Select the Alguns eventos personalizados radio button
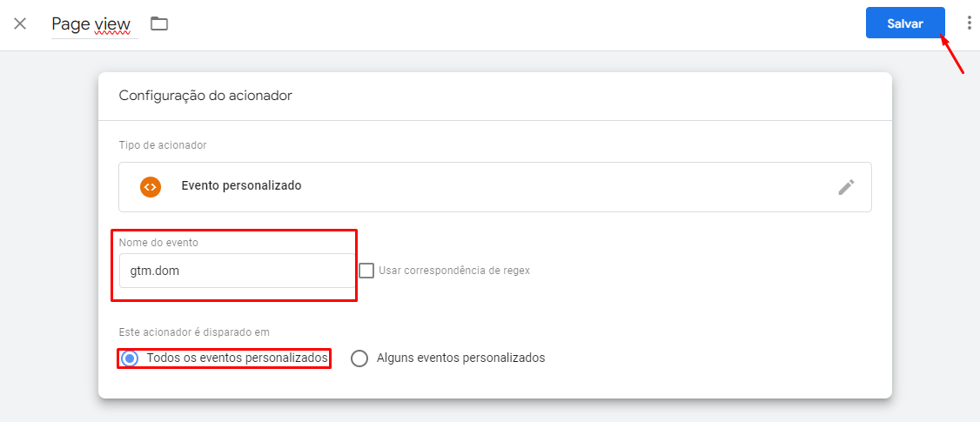The width and height of the screenshot is (980, 422). click(359, 358)
